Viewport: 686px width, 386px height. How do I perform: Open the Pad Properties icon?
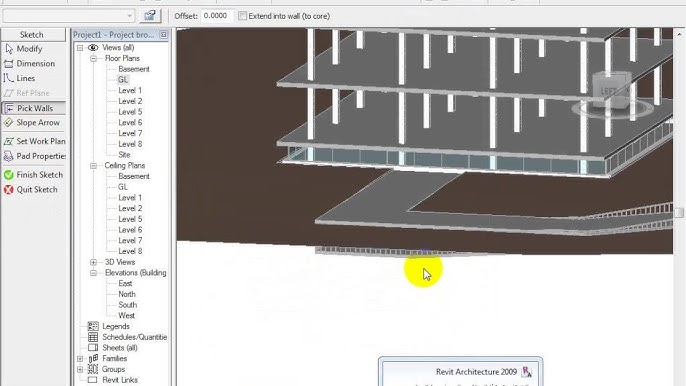pos(8,156)
